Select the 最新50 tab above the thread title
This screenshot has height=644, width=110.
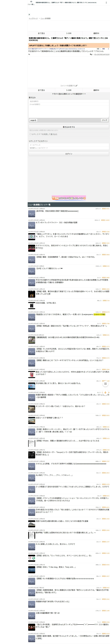[96, 33]
